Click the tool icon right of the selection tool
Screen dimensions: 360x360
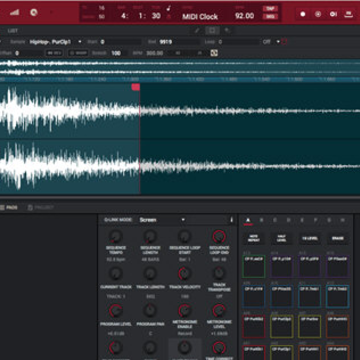tap(227, 31)
